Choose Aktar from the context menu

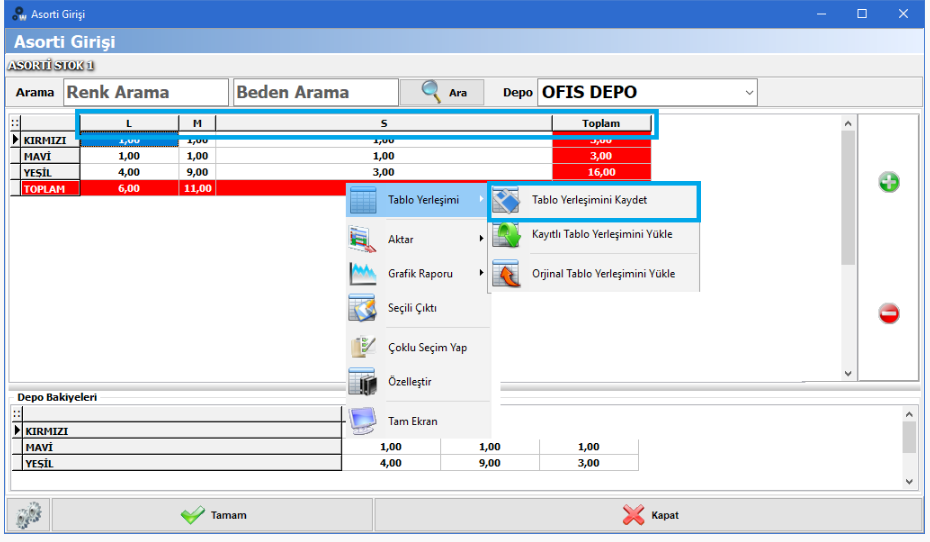pyautogui.click(x=418, y=240)
